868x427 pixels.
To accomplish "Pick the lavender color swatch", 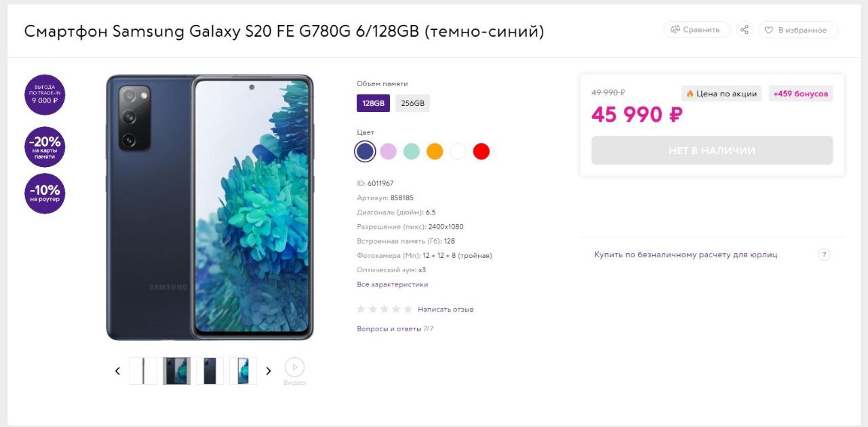I will point(388,151).
